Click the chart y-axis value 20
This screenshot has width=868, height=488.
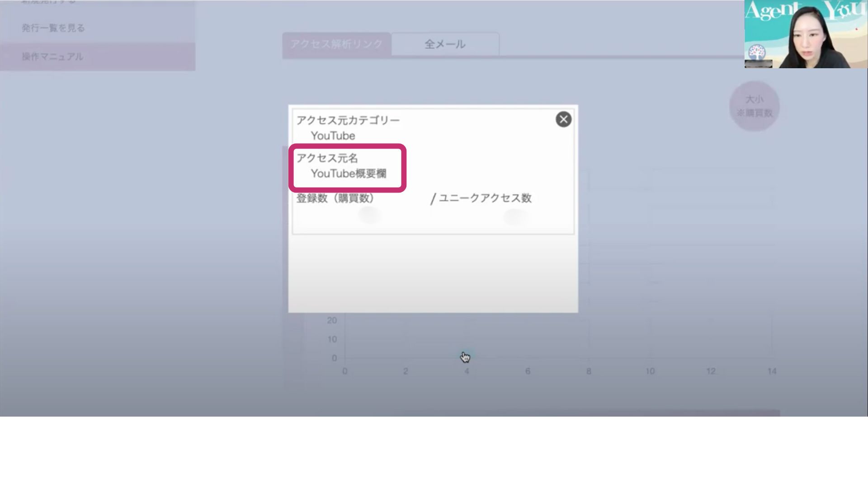pyautogui.click(x=332, y=320)
